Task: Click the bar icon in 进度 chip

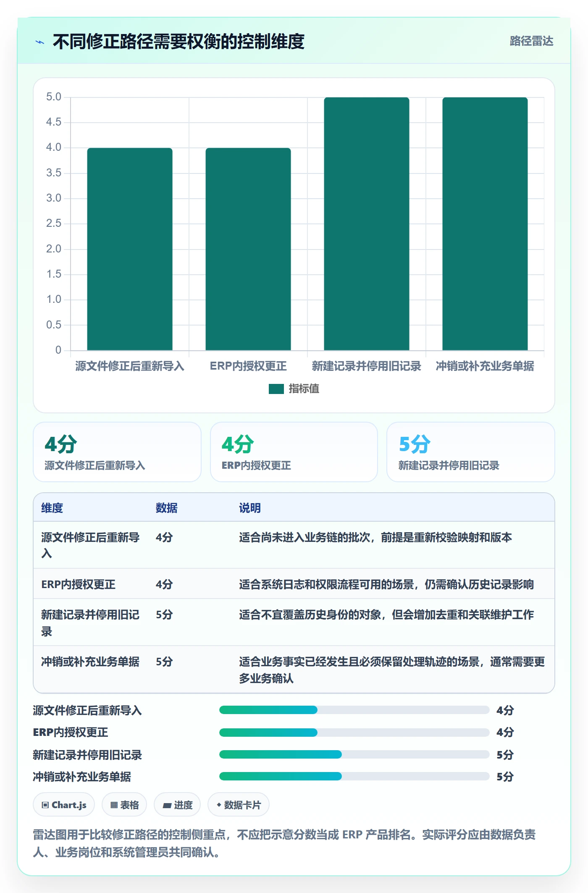Action: pyautogui.click(x=167, y=806)
